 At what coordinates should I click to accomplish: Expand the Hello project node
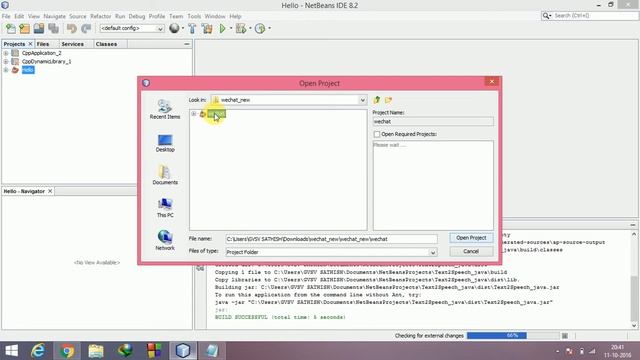click(6, 70)
